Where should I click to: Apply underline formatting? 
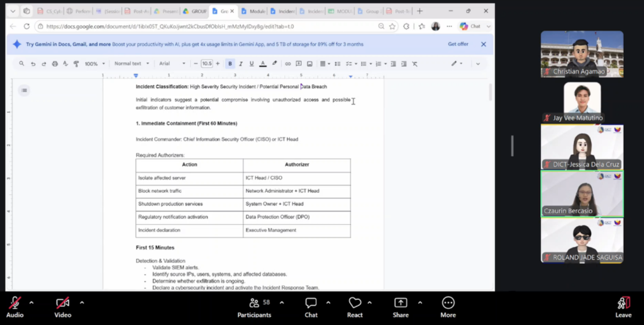[x=252, y=64]
